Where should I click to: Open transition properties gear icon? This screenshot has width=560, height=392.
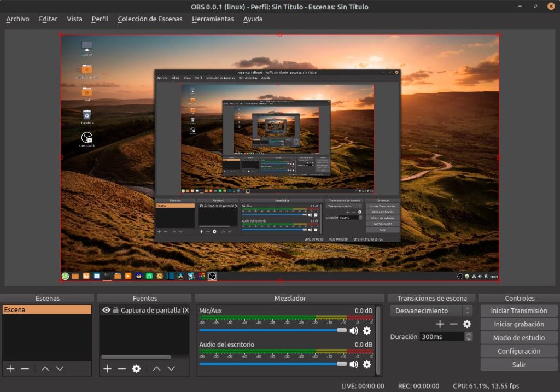[467, 324]
